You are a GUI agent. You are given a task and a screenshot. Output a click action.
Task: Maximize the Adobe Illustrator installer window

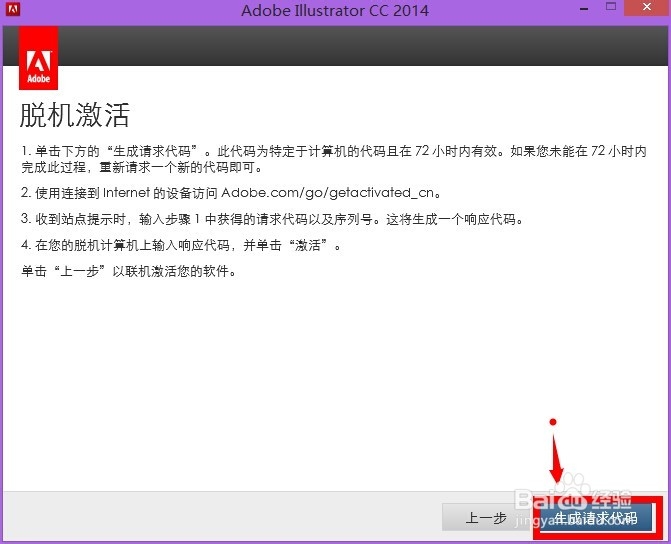[x=611, y=7]
